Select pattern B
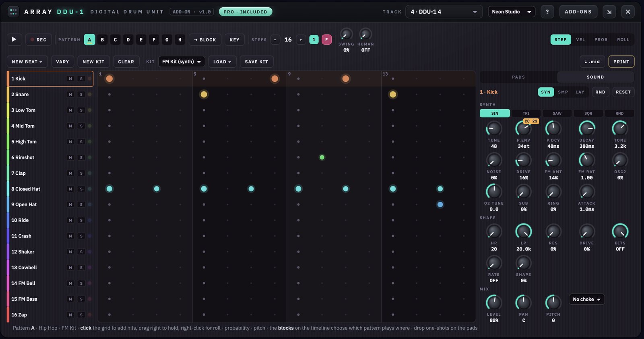This screenshot has height=339, width=644. pos(103,39)
